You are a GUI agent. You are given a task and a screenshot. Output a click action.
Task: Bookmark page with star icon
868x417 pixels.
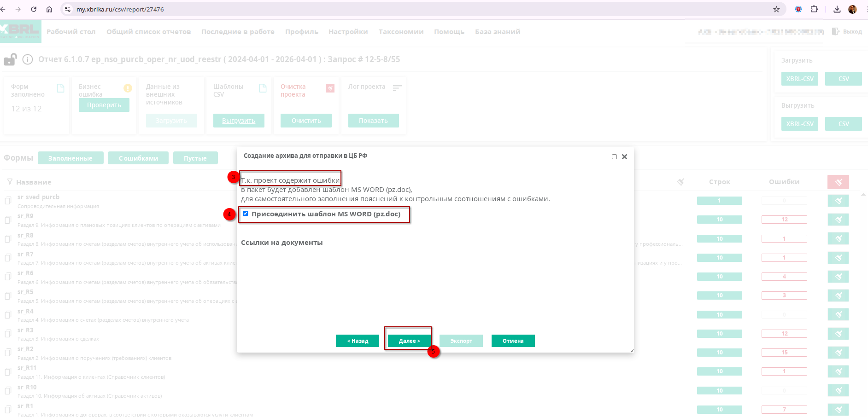[776, 9]
